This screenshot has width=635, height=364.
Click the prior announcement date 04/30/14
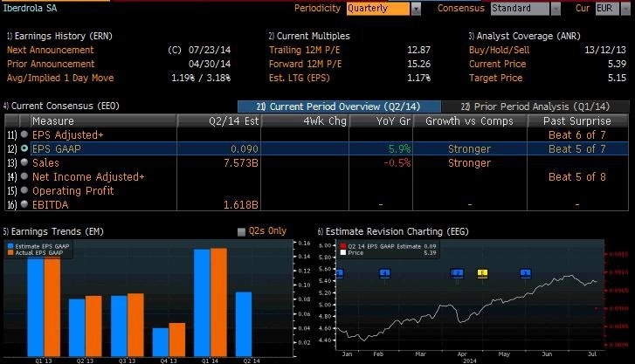point(210,64)
